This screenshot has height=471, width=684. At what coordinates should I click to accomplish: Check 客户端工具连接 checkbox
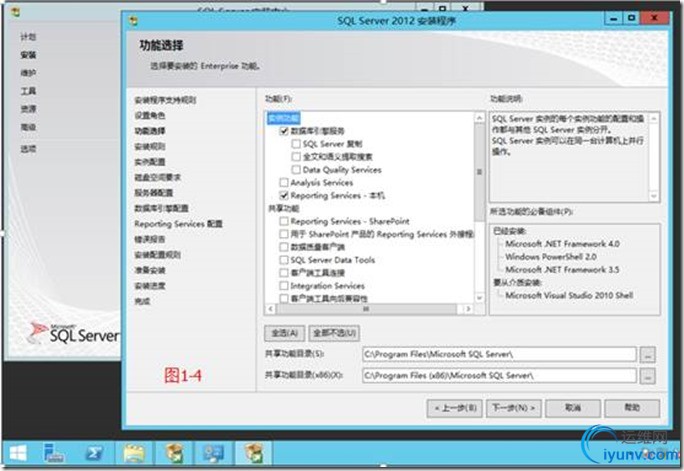[x=284, y=273]
